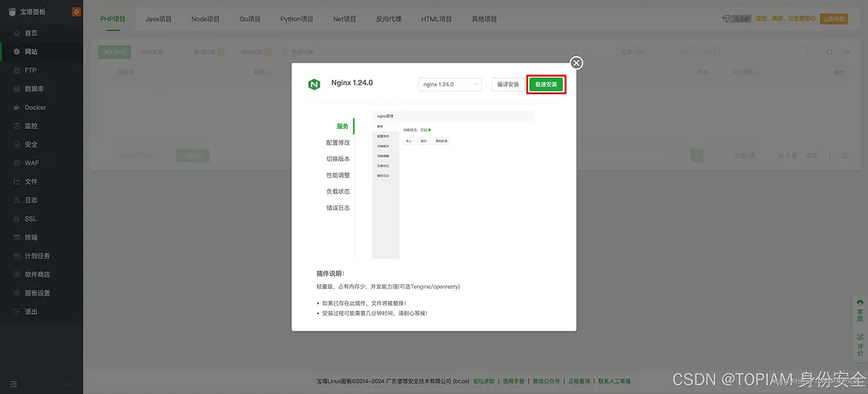Open the 数据库 database icon

coord(16,89)
